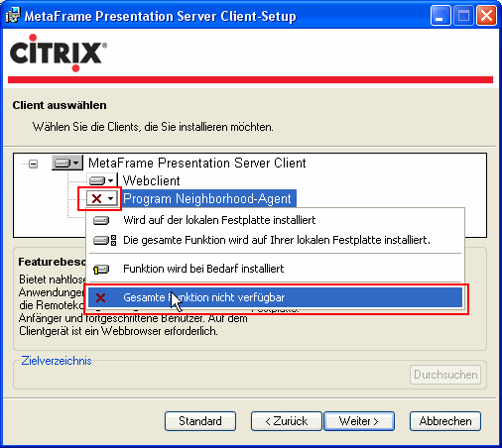Viewport: 502px width, 448px height.
Task: Click the installer icon in the title bar
Action: coord(13,15)
